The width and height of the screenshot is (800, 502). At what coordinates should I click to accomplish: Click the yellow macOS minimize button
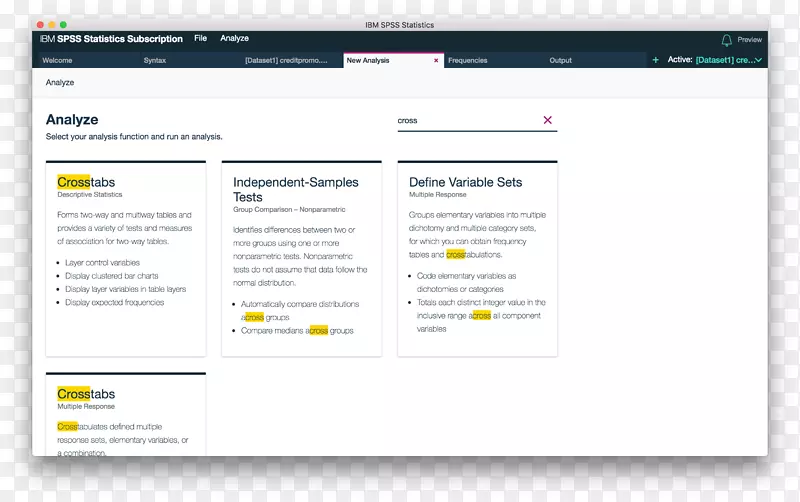(52, 24)
